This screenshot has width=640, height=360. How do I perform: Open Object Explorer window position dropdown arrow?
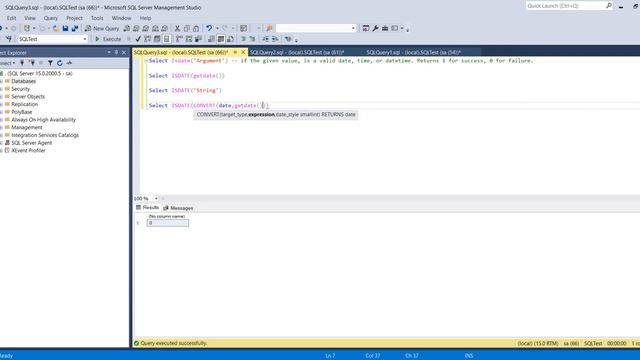click(x=109, y=53)
